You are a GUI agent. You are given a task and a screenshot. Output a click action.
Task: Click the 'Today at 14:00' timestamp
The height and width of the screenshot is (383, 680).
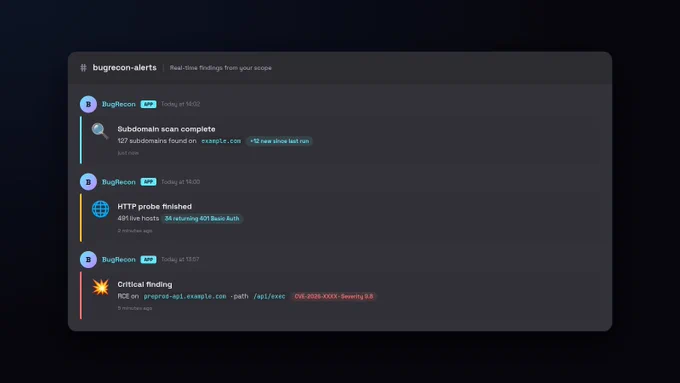coord(180,182)
